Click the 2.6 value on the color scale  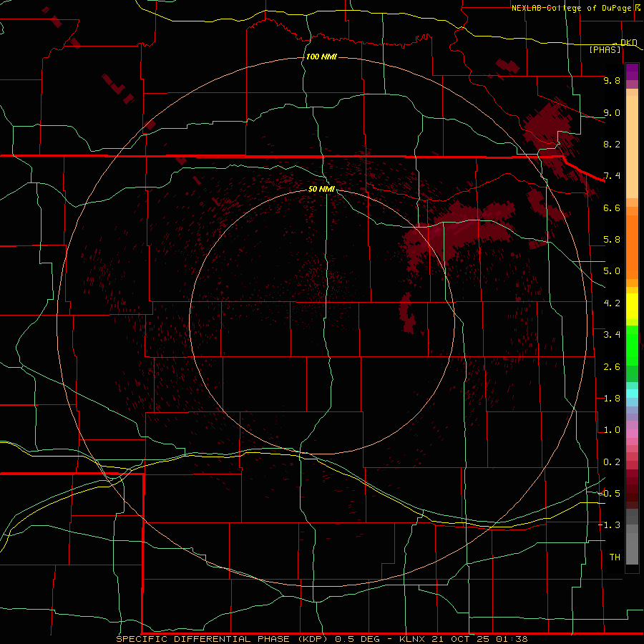[x=612, y=367]
